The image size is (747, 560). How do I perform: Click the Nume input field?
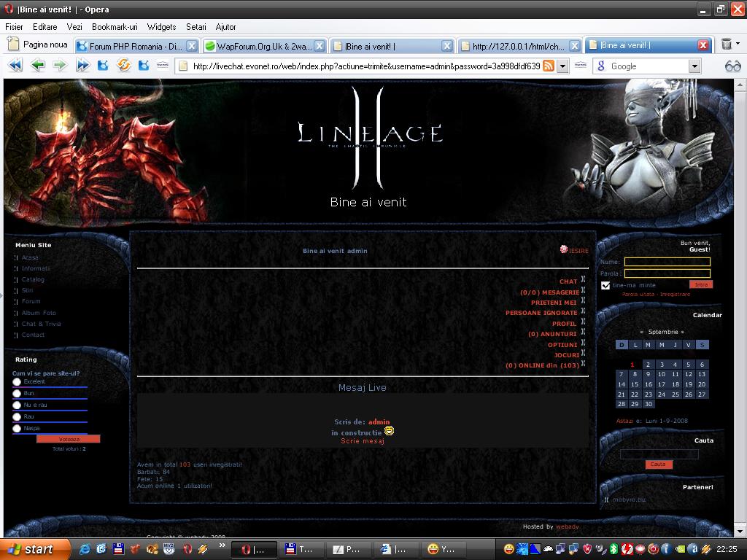(x=667, y=262)
